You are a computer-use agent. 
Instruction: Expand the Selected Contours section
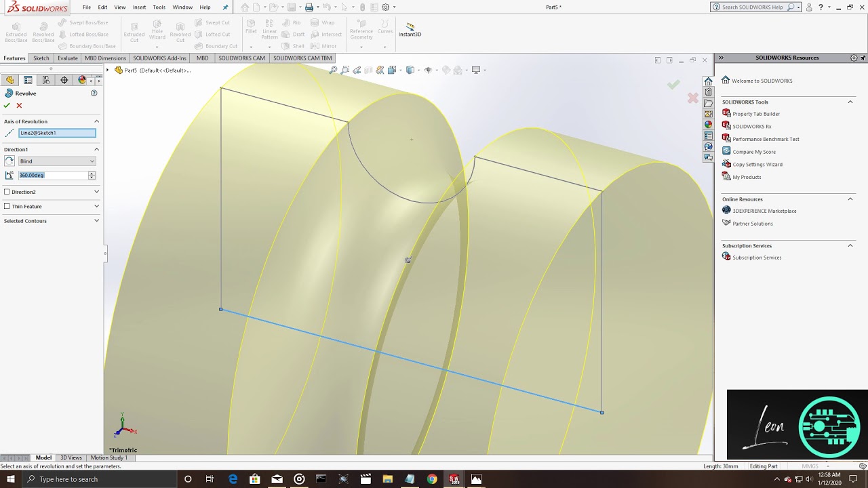(96, 220)
